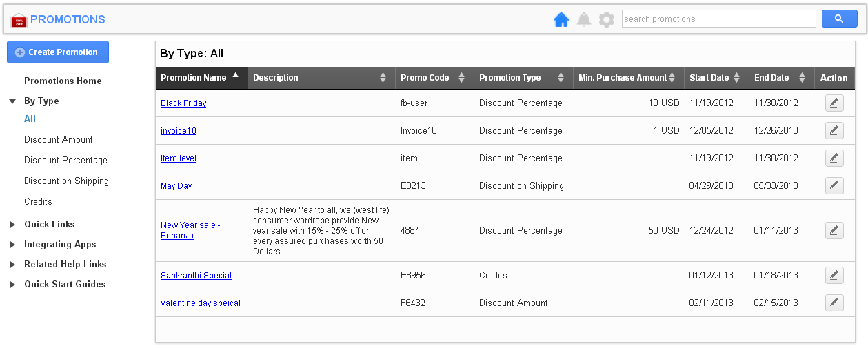Click the Create Promotion button
The height and width of the screenshot is (348, 868).
click(58, 52)
